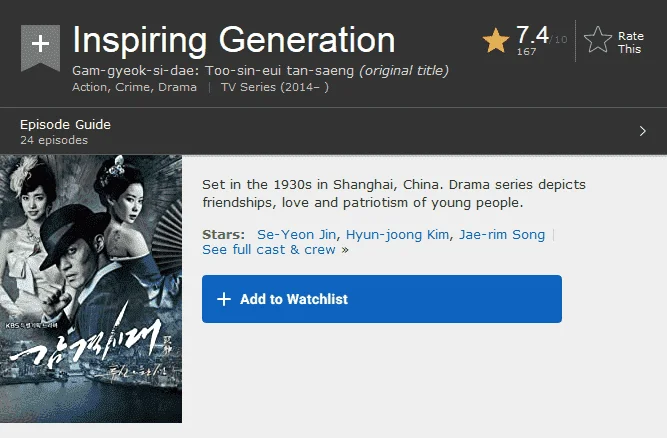Open Hyun-joong Kim's profile link
Viewport: 667px width, 438px height.
click(x=397, y=234)
